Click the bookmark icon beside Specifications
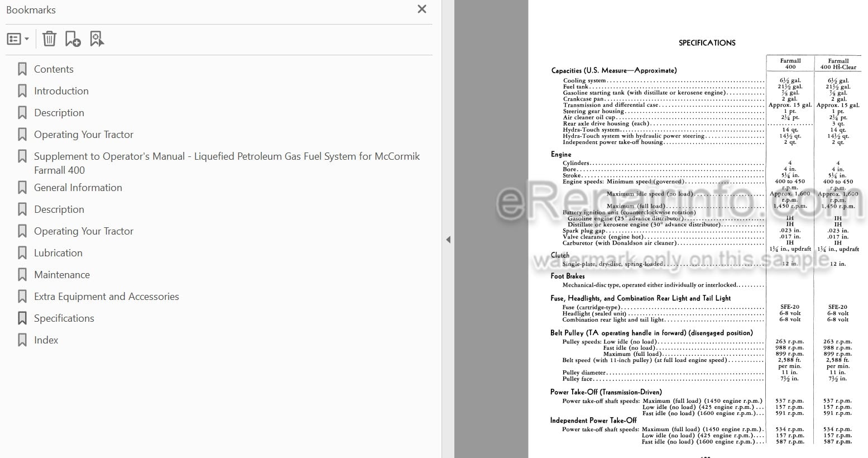This screenshot has width=868, height=458. pyautogui.click(x=22, y=318)
